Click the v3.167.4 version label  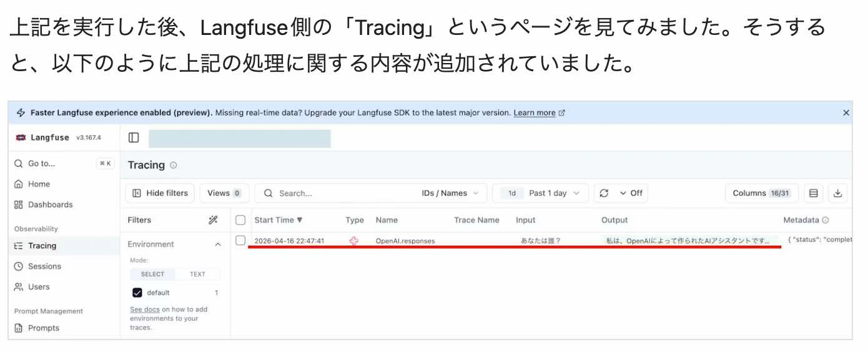89,138
